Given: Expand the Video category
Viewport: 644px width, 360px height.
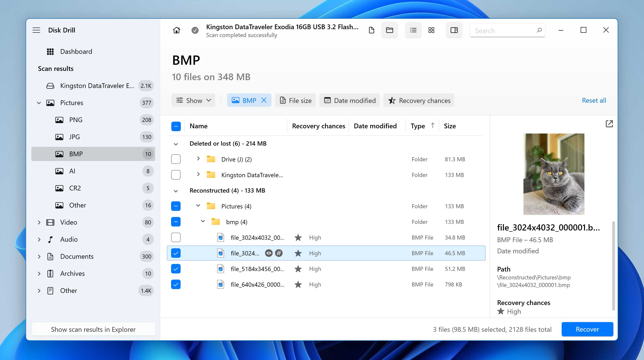Looking at the screenshot, I should point(39,222).
